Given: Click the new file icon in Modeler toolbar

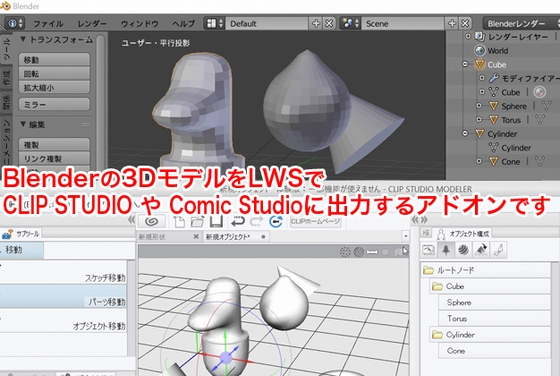Looking at the screenshot, I should tap(179, 222).
